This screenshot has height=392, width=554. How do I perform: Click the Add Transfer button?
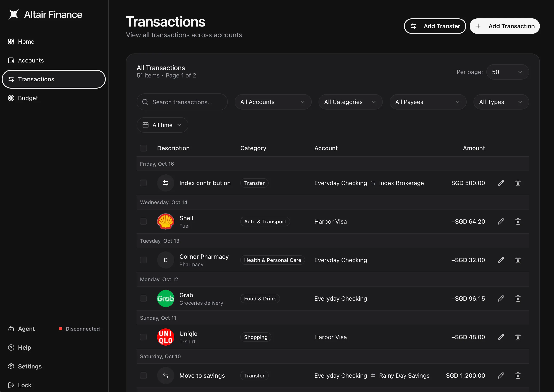435,26
